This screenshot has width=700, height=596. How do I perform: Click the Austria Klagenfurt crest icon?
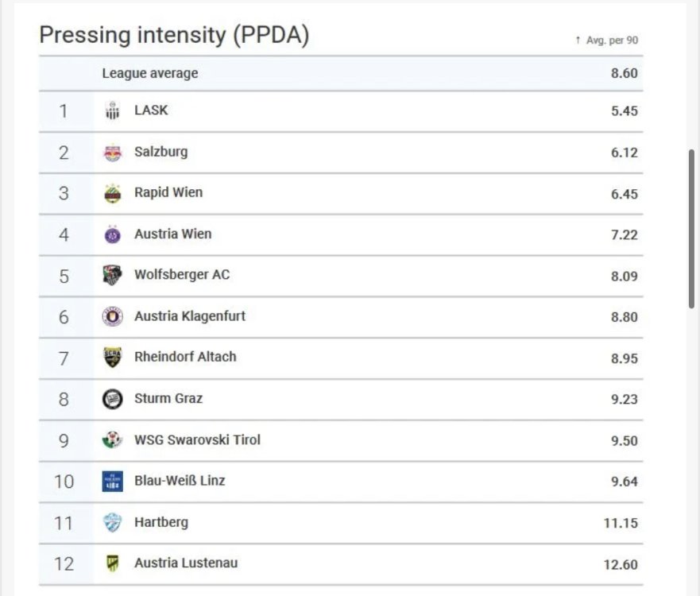click(x=113, y=316)
